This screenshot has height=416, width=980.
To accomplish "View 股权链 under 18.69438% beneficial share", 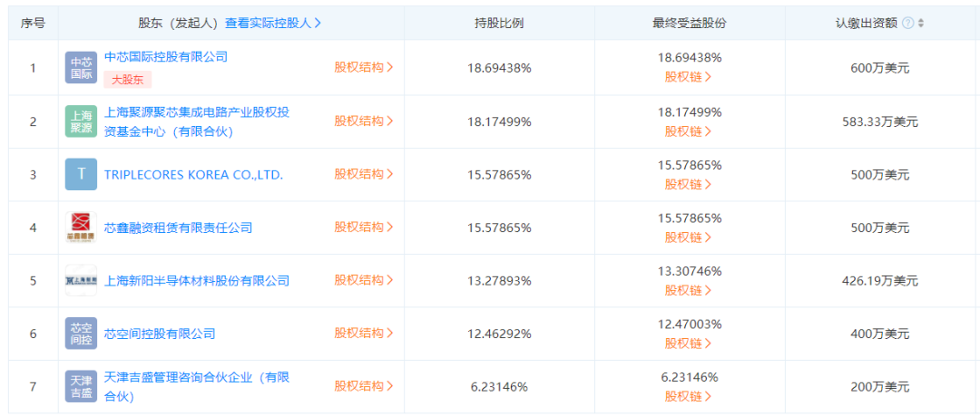I will (x=689, y=77).
